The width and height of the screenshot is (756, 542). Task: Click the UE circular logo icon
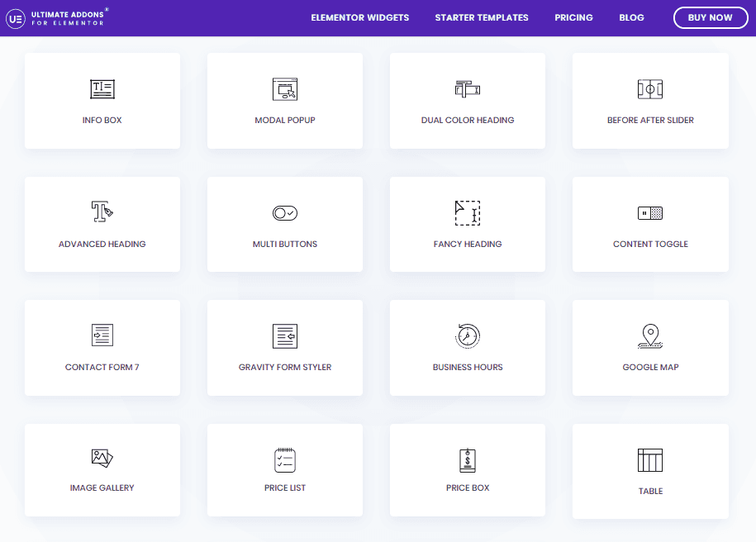[x=16, y=19]
